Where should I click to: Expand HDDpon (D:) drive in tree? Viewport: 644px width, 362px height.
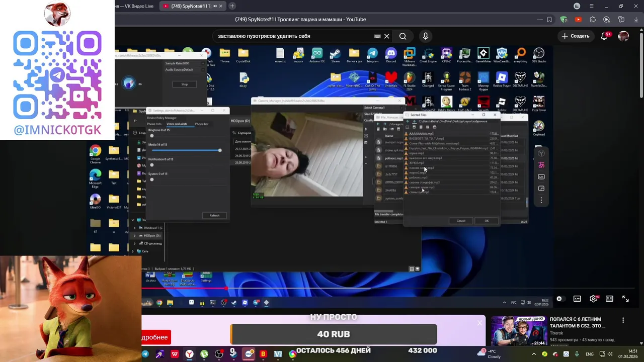[x=134, y=235]
